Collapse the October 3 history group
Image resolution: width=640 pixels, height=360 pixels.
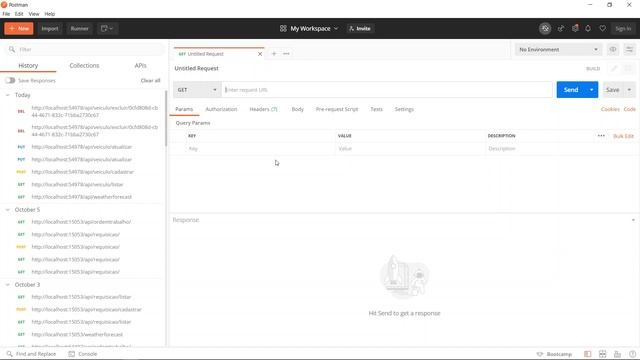tap(7, 285)
